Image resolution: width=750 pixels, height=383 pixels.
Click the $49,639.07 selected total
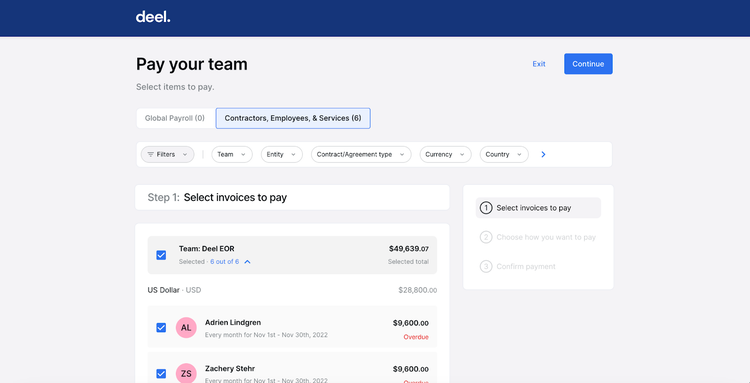[409, 249]
